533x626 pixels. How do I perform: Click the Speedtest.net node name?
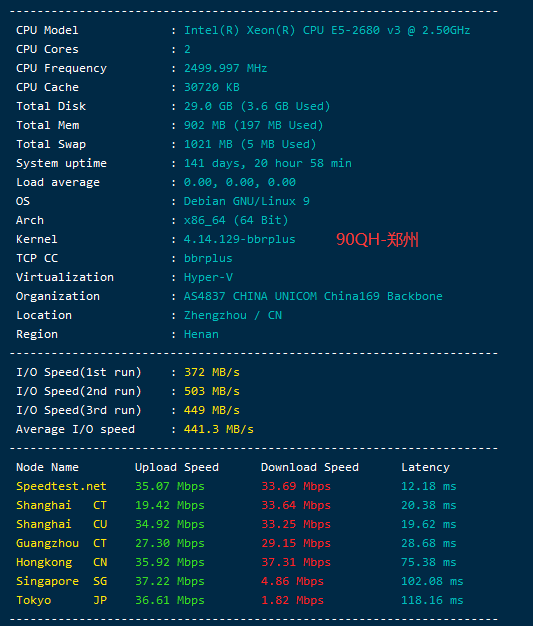point(61,486)
